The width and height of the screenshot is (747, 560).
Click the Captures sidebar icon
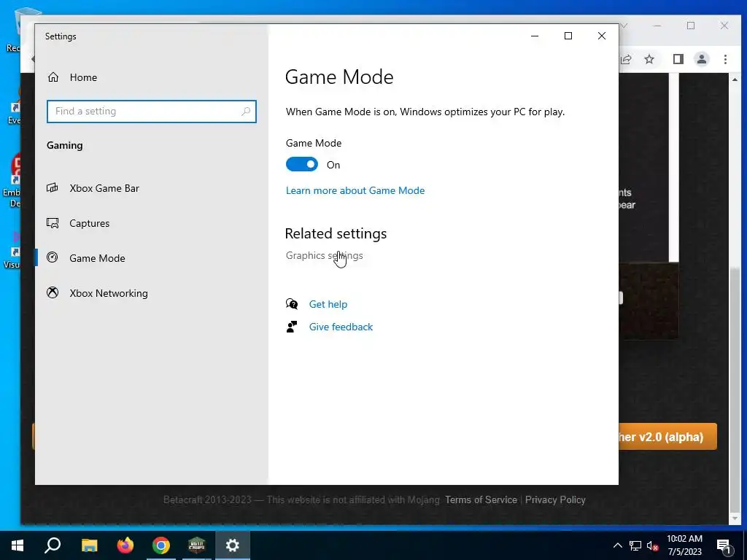(x=53, y=223)
